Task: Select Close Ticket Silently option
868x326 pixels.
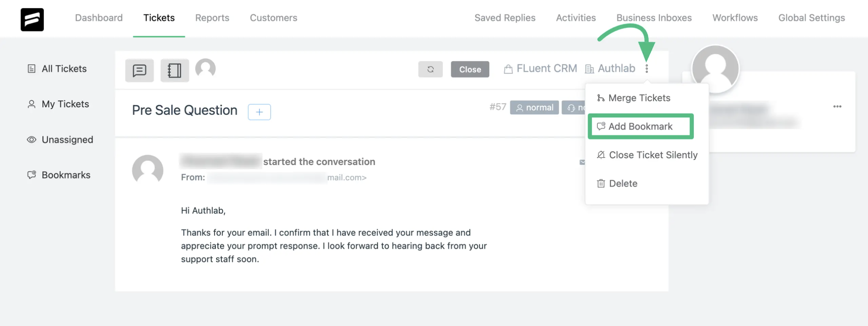Action: [653, 155]
